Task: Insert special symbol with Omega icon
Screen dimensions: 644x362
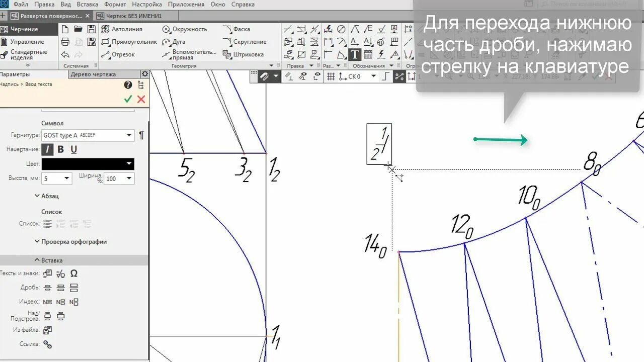Action: pos(74,274)
